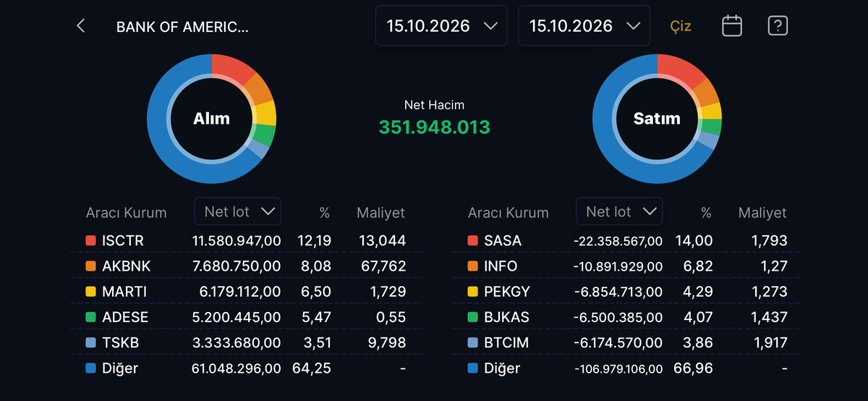
Task: Open the help question mark icon
Action: [778, 26]
